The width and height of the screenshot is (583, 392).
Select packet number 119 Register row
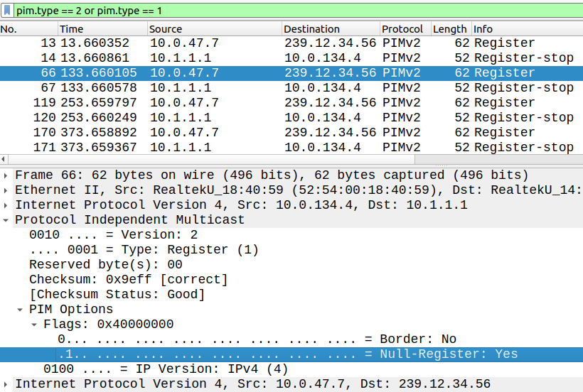[x=291, y=102]
